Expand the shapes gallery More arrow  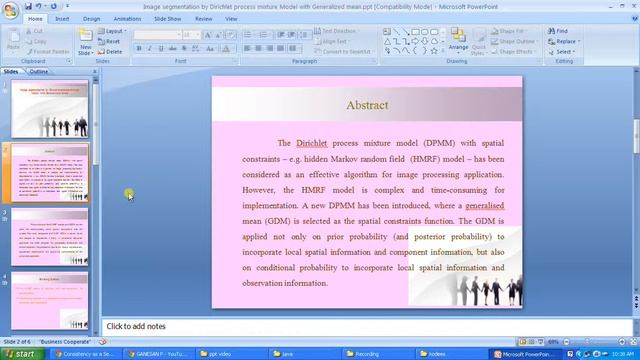point(443,51)
